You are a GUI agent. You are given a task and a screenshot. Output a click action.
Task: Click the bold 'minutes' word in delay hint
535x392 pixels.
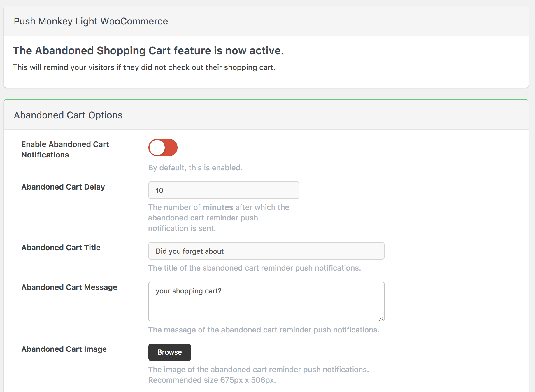click(218, 207)
